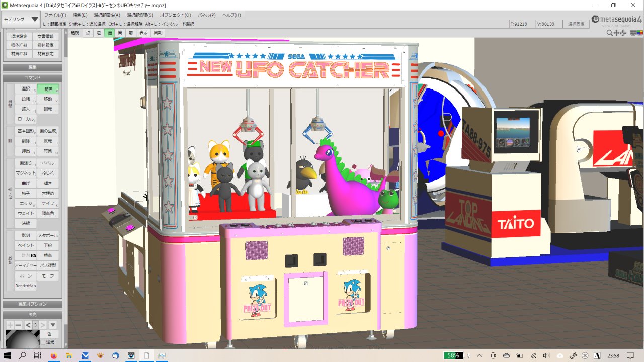This screenshot has height=362, width=644.
Task: Open the 選択部処理(S) menu
Action: click(140, 15)
